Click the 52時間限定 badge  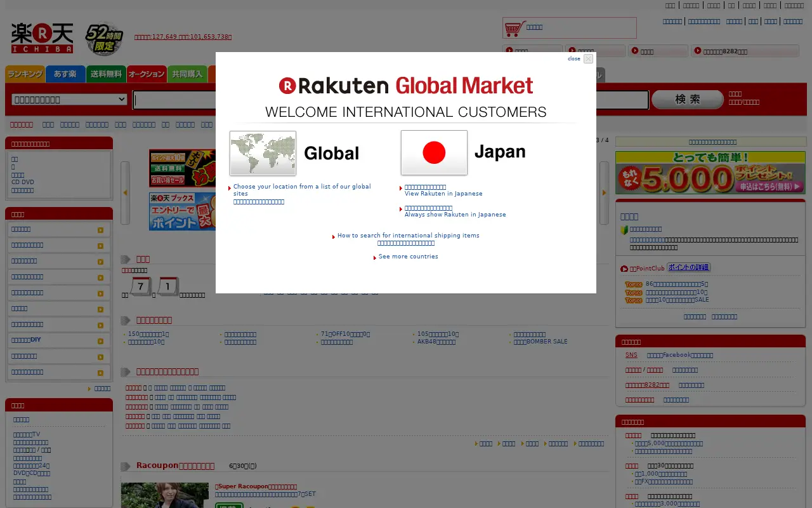point(104,39)
